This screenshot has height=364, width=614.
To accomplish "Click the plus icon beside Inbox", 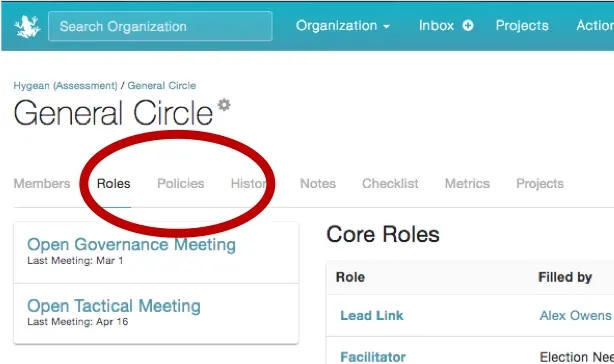I will tap(468, 26).
